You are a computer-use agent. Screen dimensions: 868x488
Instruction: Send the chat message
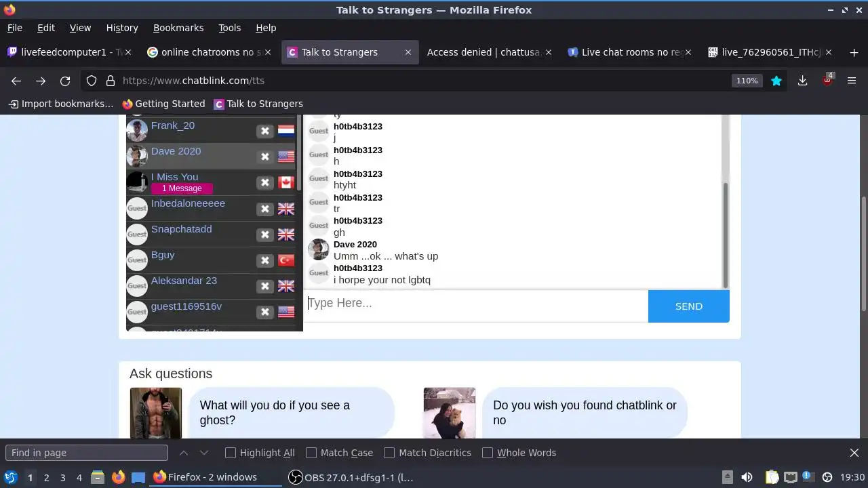[689, 306]
